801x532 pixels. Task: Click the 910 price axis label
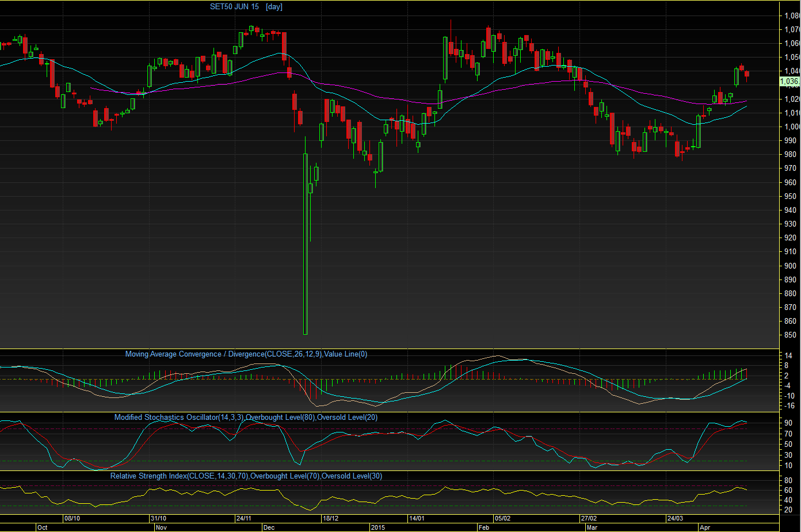tap(790, 251)
